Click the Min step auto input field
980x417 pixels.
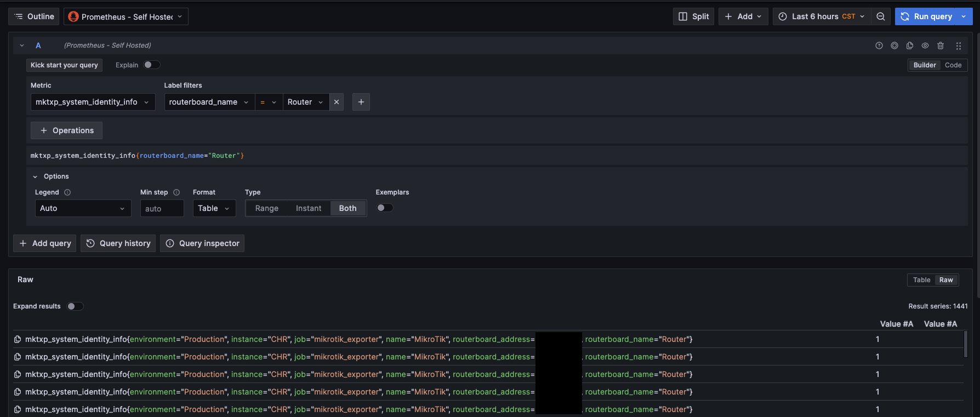click(162, 208)
